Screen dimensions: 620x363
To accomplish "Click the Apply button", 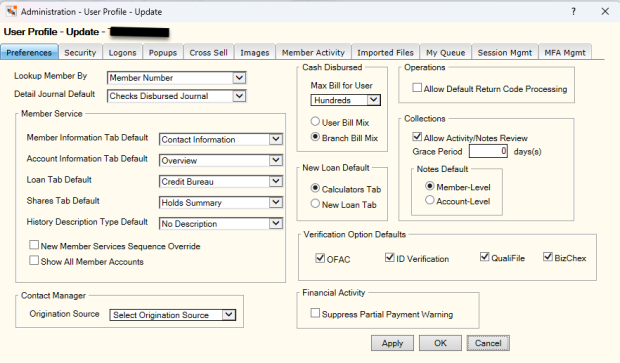I will pos(392,343).
